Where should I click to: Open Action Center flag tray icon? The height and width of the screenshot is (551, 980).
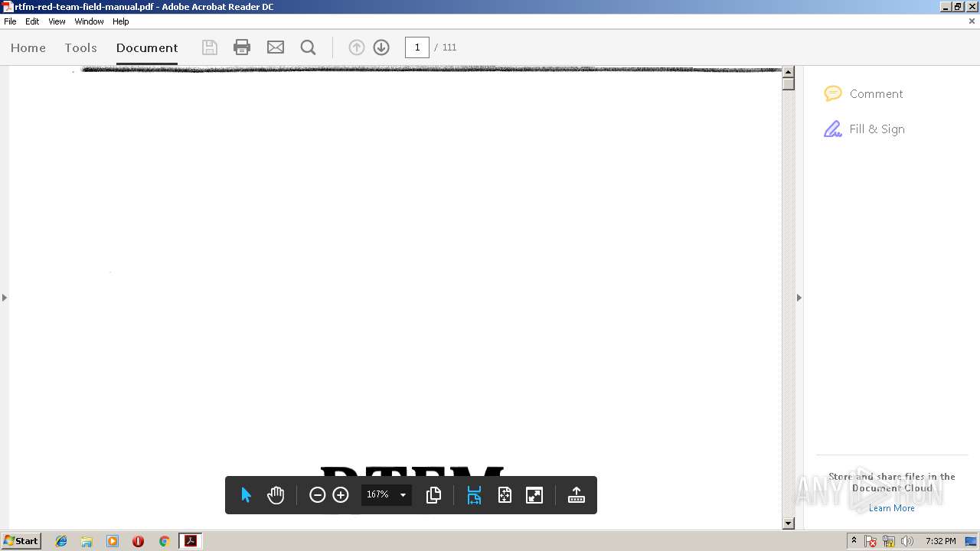tap(871, 541)
